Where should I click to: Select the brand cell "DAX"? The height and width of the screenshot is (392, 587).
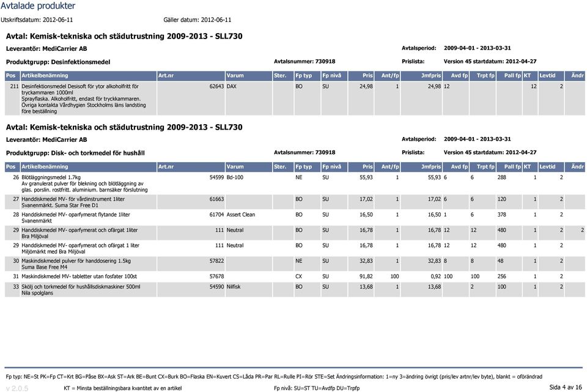tap(231, 86)
